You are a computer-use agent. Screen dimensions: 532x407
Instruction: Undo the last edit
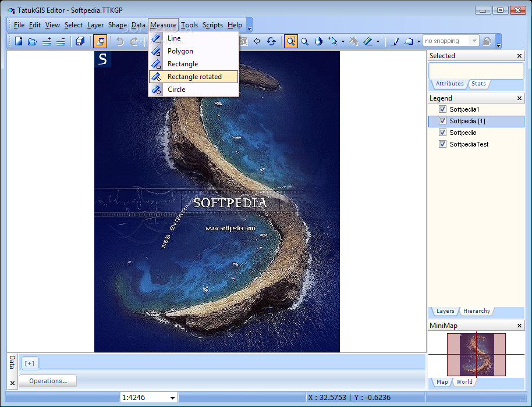coord(120,41)
